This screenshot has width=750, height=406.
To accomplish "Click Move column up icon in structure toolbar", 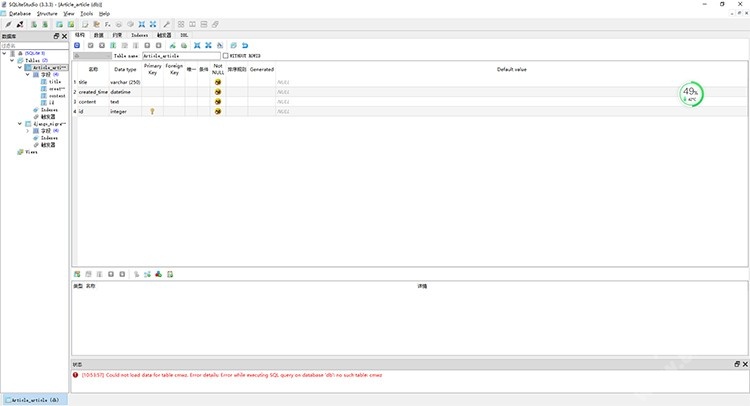I will [147, 45].
